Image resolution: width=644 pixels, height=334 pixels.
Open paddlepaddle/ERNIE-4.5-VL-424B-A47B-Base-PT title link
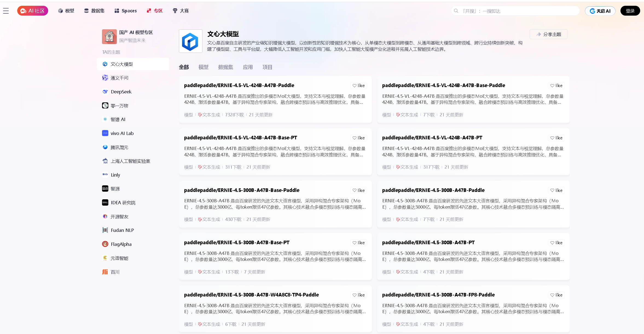tap(240, 138)
